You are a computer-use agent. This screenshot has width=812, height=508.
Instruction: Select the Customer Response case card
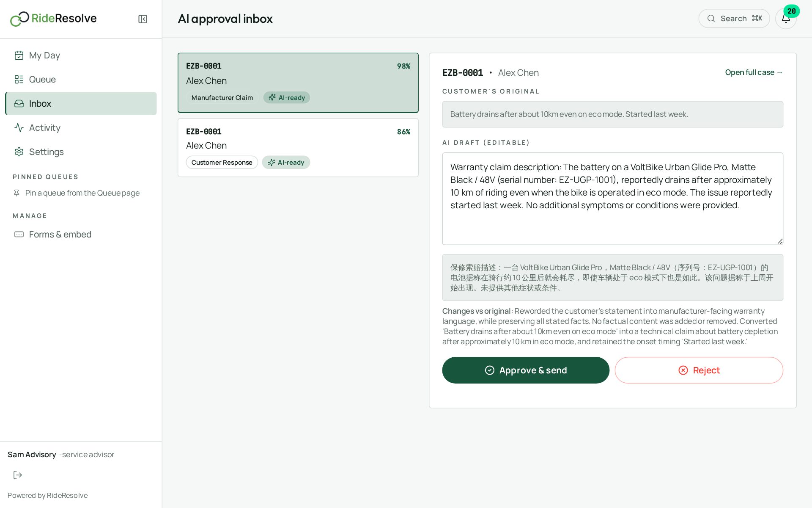[298, 148]
